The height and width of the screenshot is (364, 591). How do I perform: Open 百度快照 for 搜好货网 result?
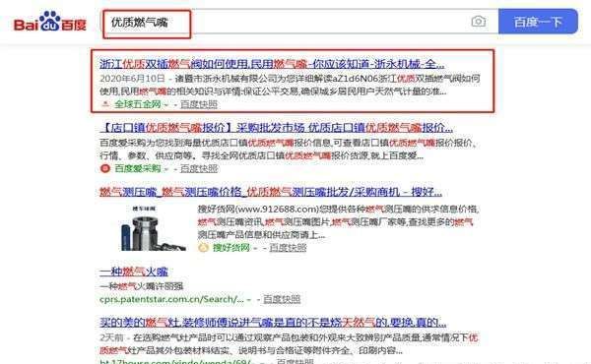[288, 247]
